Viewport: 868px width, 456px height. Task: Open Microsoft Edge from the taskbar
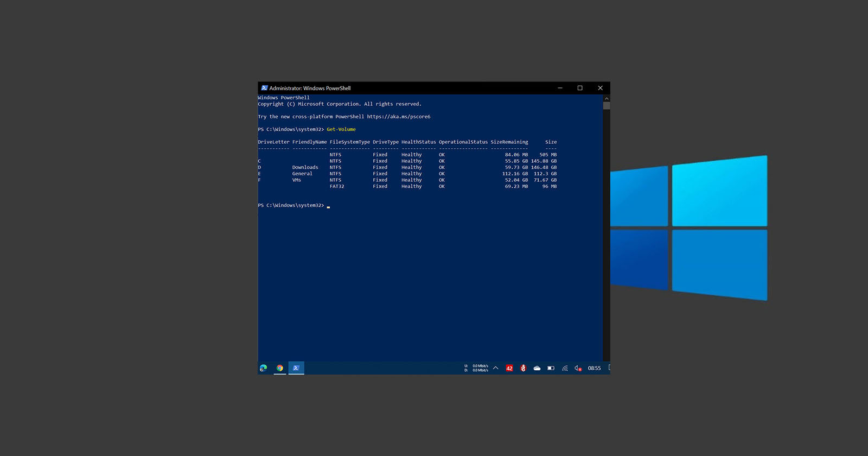[264, 368]
